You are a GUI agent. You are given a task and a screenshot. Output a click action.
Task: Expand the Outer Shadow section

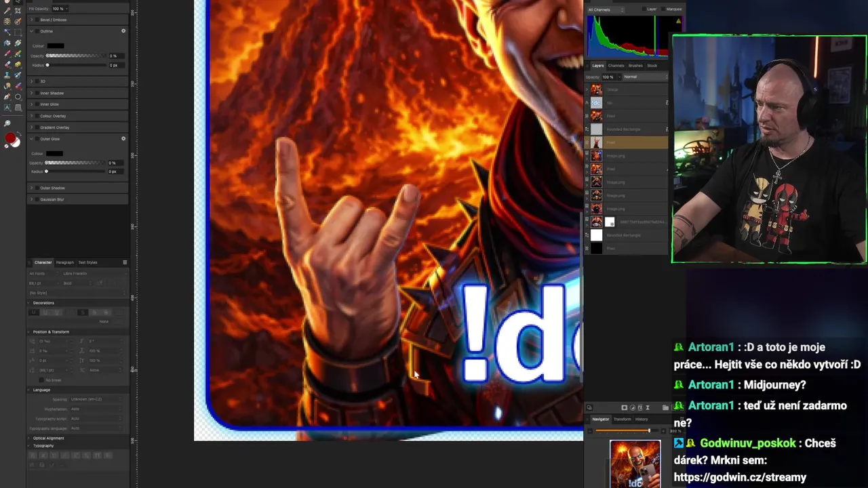pyautogui.click(x=31, y=188)
